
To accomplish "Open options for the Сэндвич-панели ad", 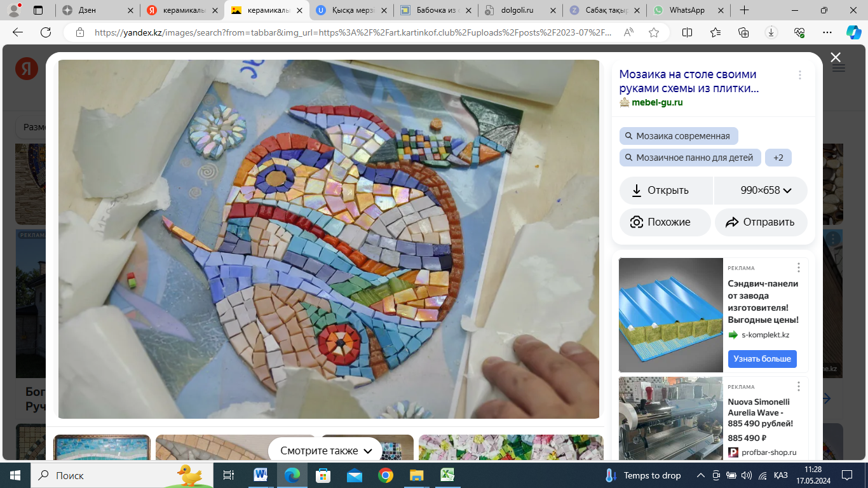I will click(x=799, y=268).
